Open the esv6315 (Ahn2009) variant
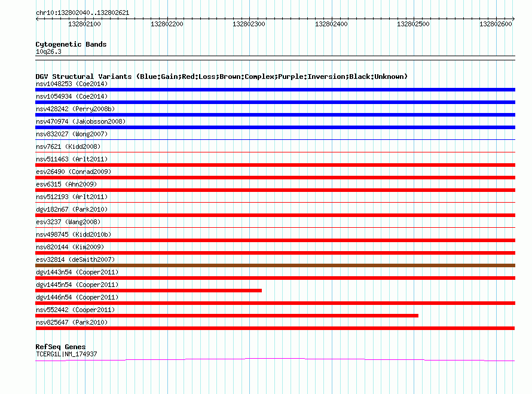This screenshot has height=394, width=532. [66, 184]
